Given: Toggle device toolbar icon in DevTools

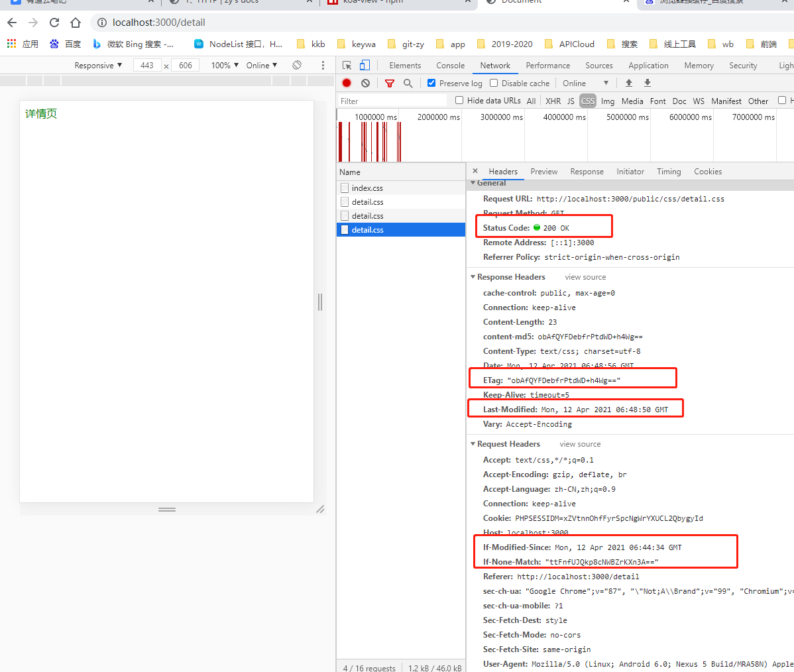Looking at the screenshot, I should (365, 65).
